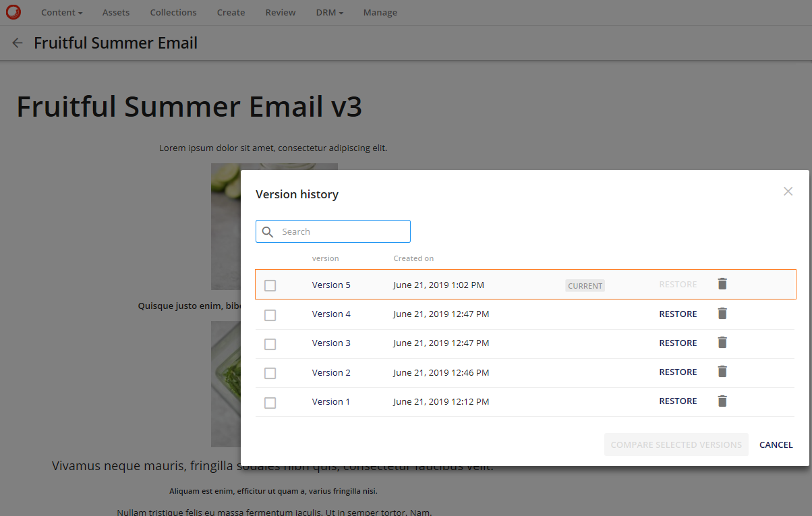Delete Version 4 with the trash icon
The height and width of the screenshot is (516, 812).
(x=722, y=313)
